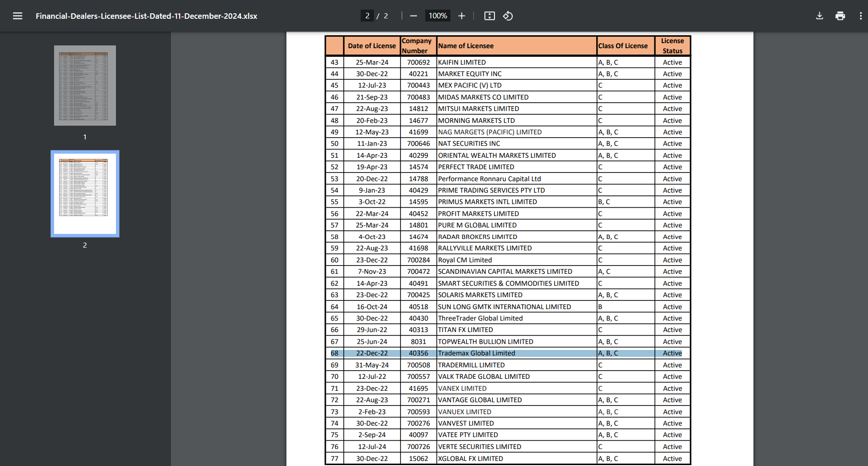Select Performance Ronnaru Capital Ltd cell
This screenshot has width=868, height=466.
516,179
